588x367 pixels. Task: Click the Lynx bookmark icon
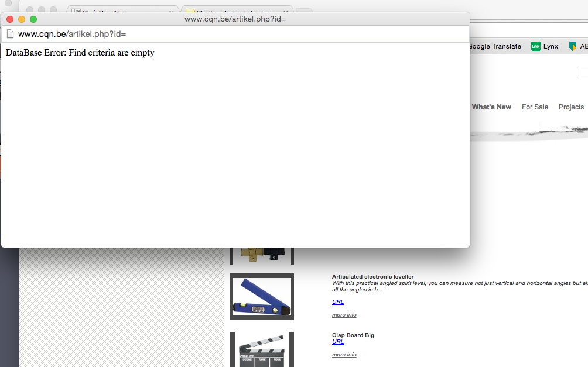(x=535, y=46)
